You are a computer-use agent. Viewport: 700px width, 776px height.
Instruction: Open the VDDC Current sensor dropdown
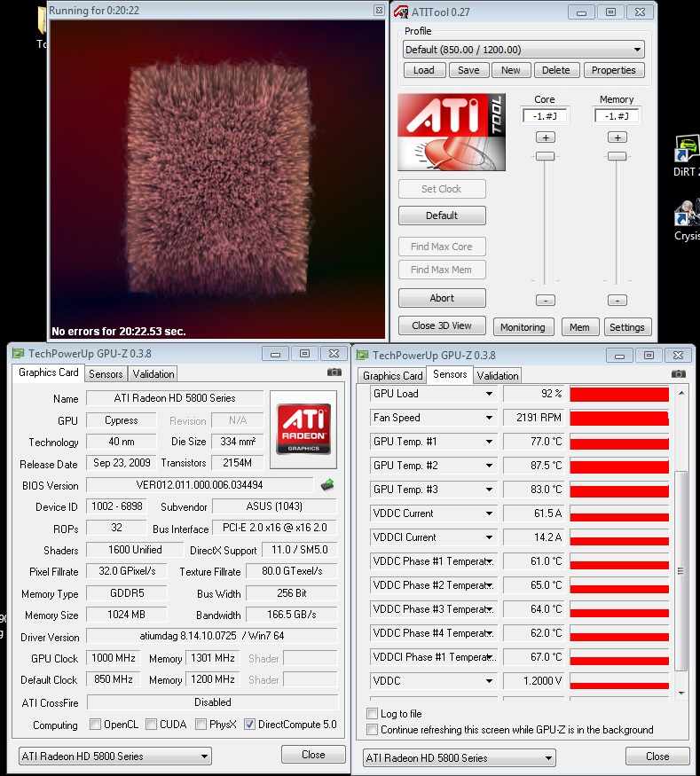[x=489, y=513]
